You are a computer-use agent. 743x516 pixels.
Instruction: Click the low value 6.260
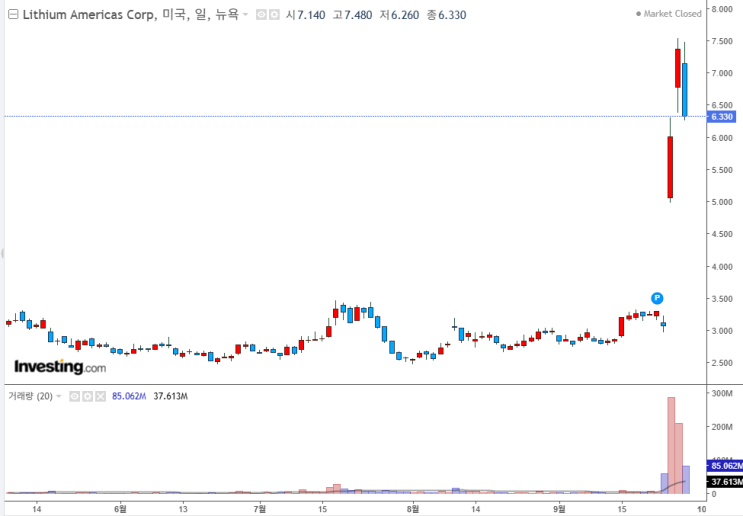pyautogui.click(x=405, y=15)
